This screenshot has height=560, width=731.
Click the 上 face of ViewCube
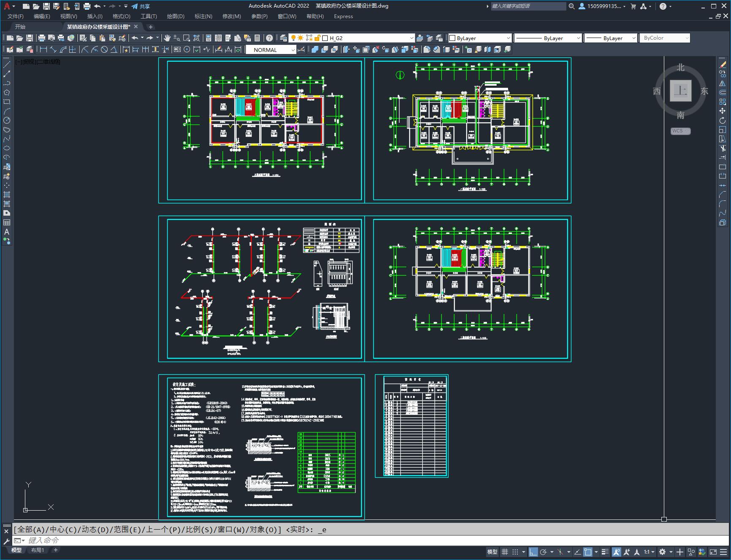coord(680,91)
